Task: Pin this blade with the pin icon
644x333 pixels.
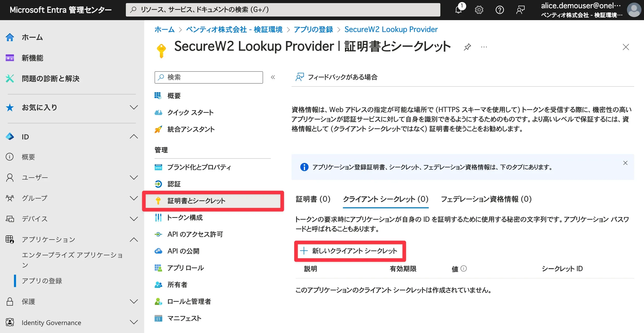Action: tap(467, 47)
